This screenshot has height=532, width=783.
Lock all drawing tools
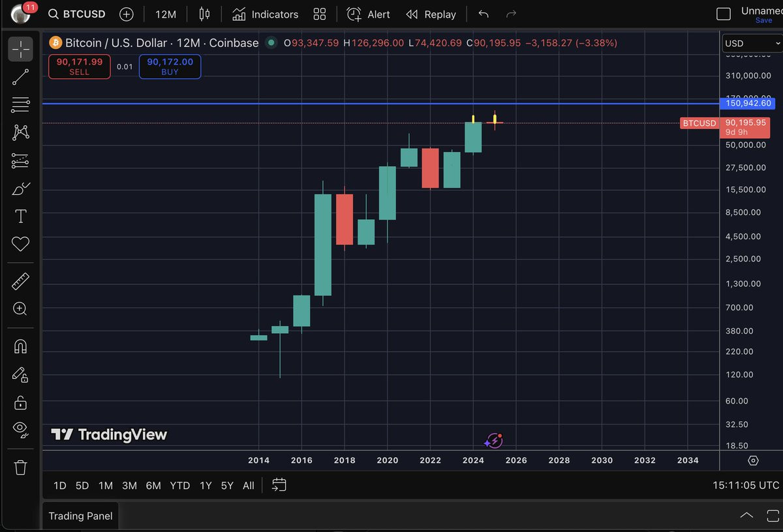coord(20,402)
